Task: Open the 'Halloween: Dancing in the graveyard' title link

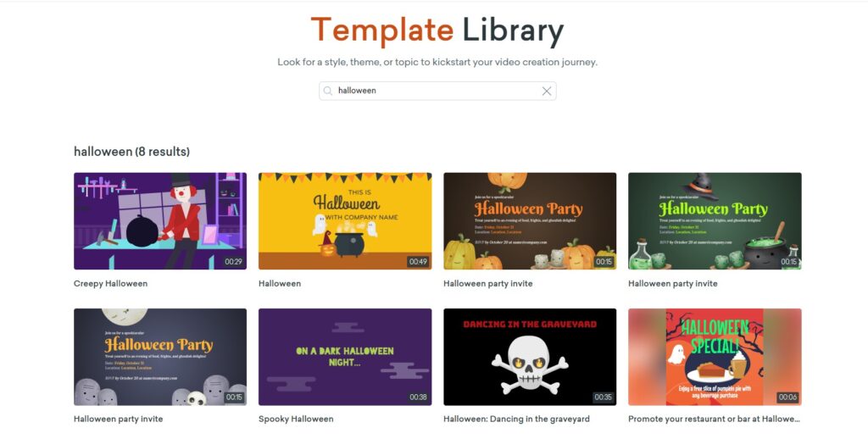Action: pos(516,419)
